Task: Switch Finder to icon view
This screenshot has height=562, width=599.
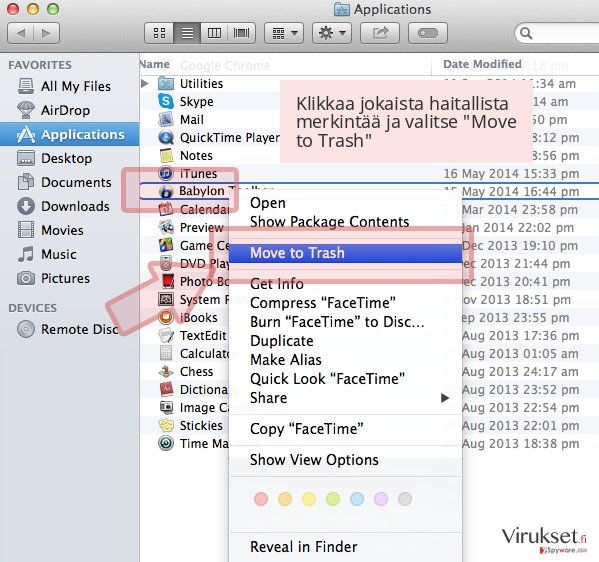Action: (x=159, y=33)
